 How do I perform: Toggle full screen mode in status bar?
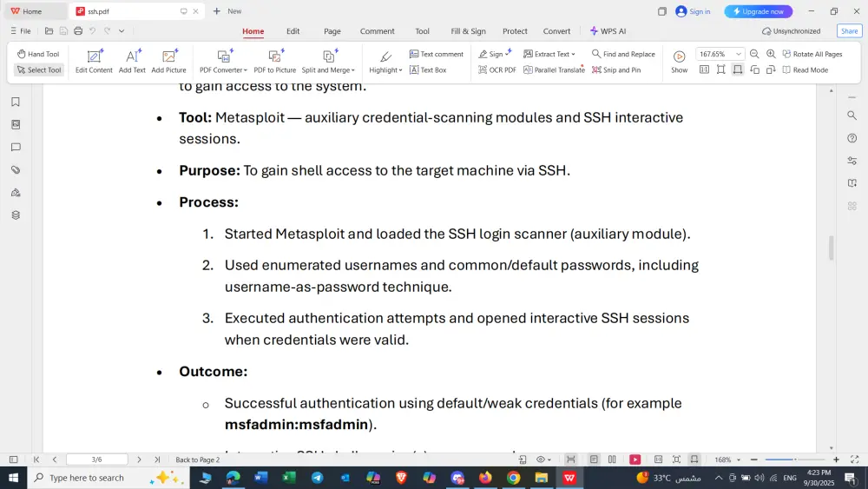854,459
